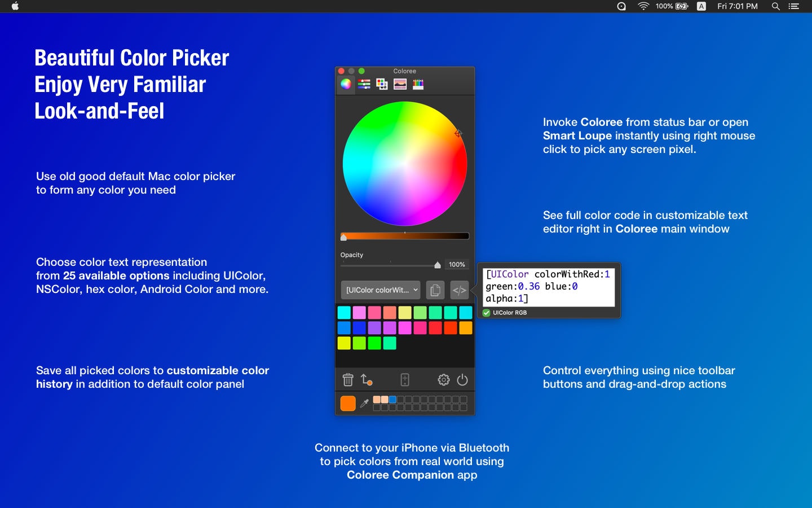The image size is (812, 508).
Task: Adjust the orange brightness slider
Action: (405, 236)
